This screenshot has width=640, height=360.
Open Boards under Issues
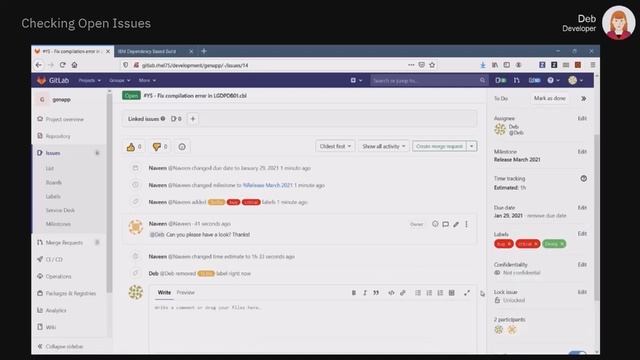(54, 182)
